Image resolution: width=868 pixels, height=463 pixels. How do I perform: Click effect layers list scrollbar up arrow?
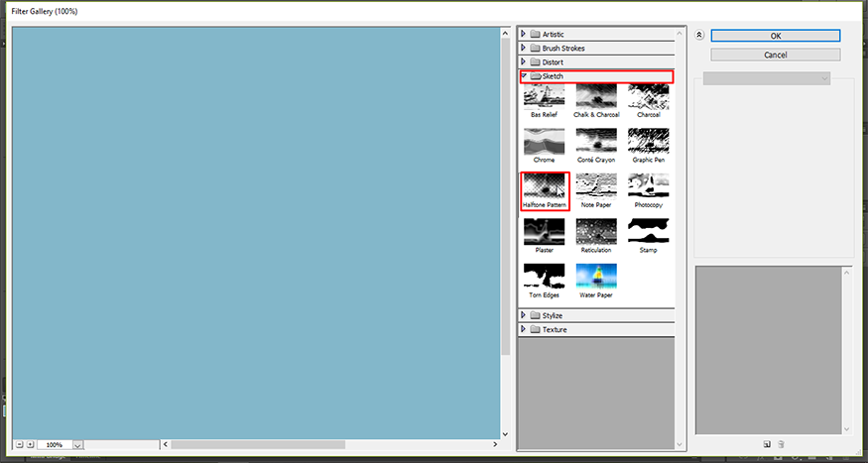(847, 272)
